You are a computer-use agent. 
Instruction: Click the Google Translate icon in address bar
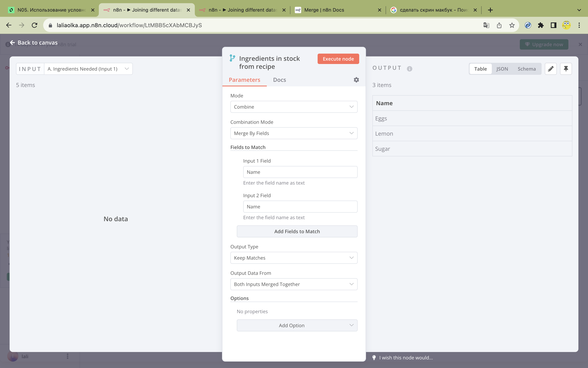pos(486,25)
